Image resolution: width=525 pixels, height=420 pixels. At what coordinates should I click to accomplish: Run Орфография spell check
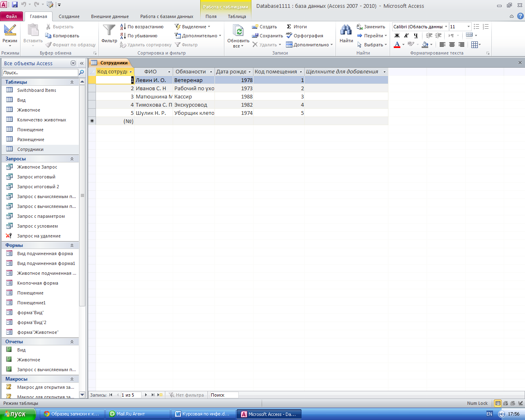point(305,36)
